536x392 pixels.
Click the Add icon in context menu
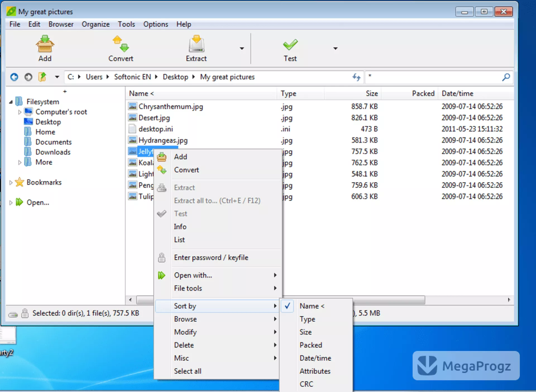click(x=162, y=157)
